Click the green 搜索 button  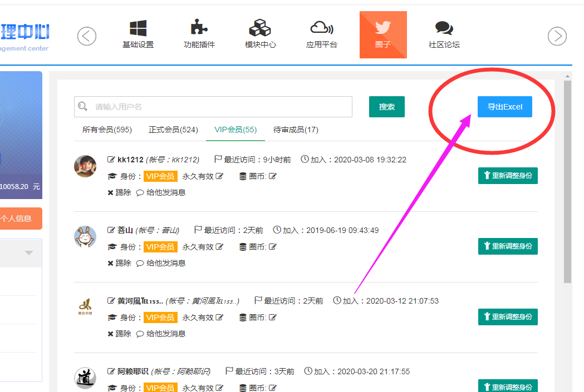coord(386,107)
